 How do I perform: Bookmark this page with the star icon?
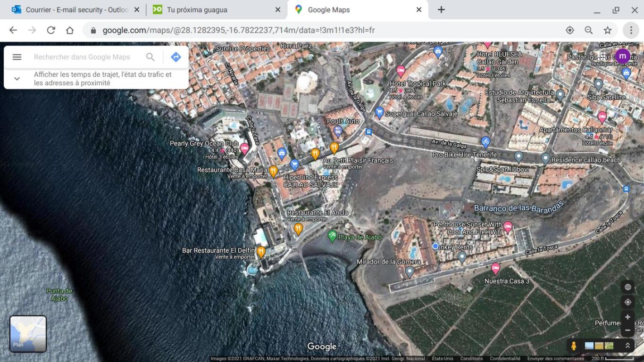608,30
